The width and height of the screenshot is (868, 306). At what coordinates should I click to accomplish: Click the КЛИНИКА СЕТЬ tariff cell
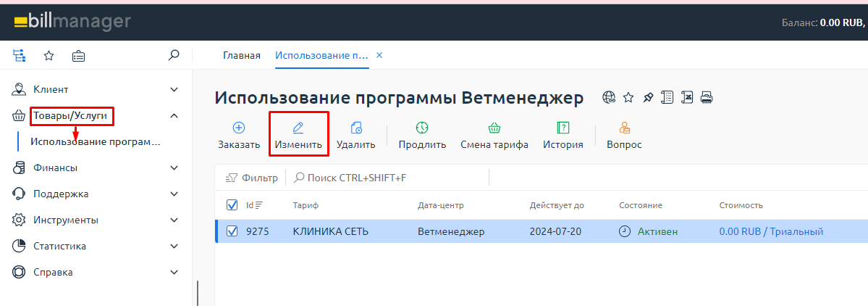331,232
